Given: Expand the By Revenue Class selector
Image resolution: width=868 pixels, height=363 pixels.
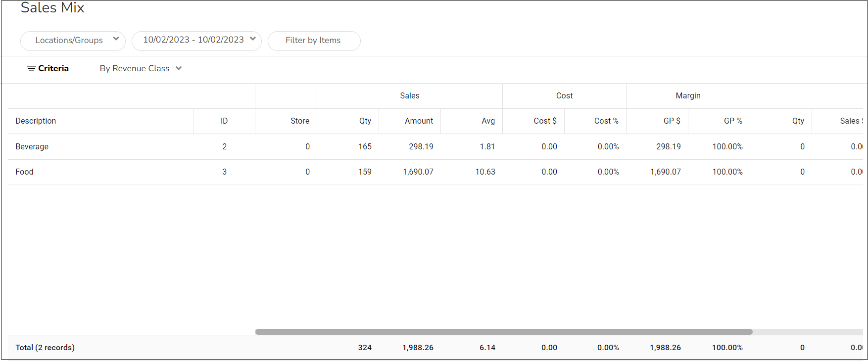Looking at the screenshot, I should (x=141, y=69).
